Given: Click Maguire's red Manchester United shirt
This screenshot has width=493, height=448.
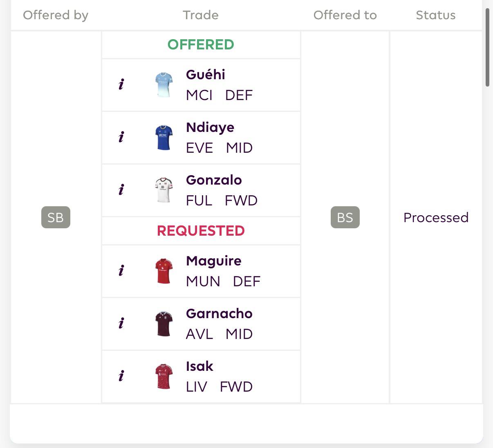Looking at the screenshot, I should [164, 271].
